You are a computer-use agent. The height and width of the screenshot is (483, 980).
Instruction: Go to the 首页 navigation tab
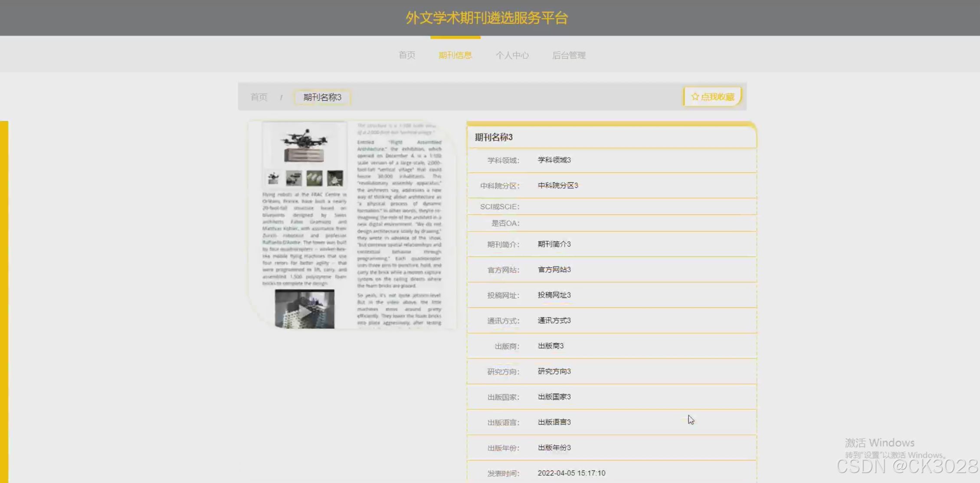[x=407, y=55]
